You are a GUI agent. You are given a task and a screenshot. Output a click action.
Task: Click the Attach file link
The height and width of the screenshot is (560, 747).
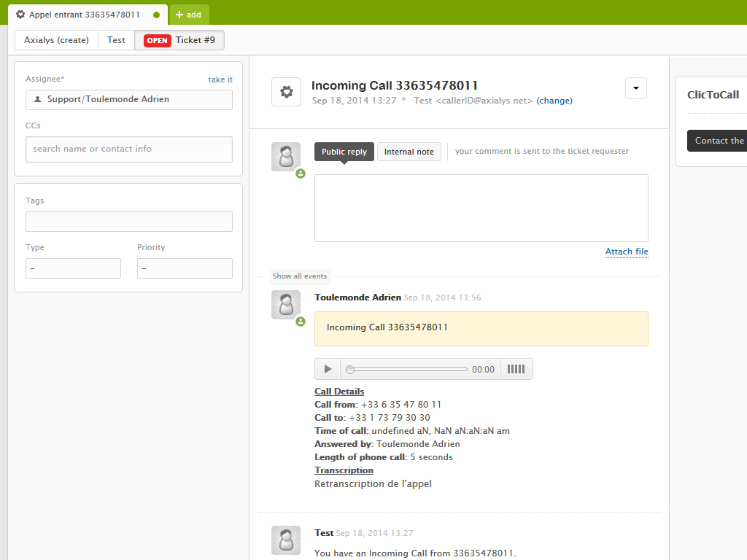pyautogui.click(x=627, y=252)
